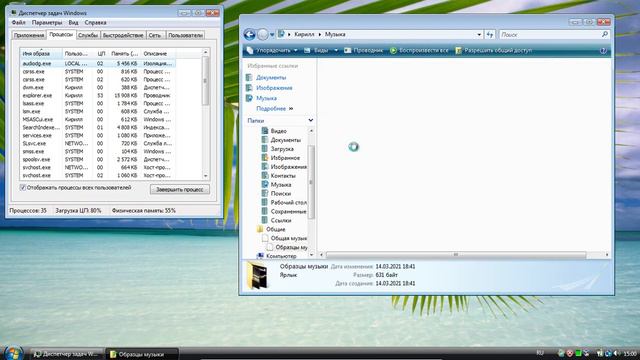
Task: Open the Упорядочить menu in Explorer toolbar
Action: (x=272, y=51)
